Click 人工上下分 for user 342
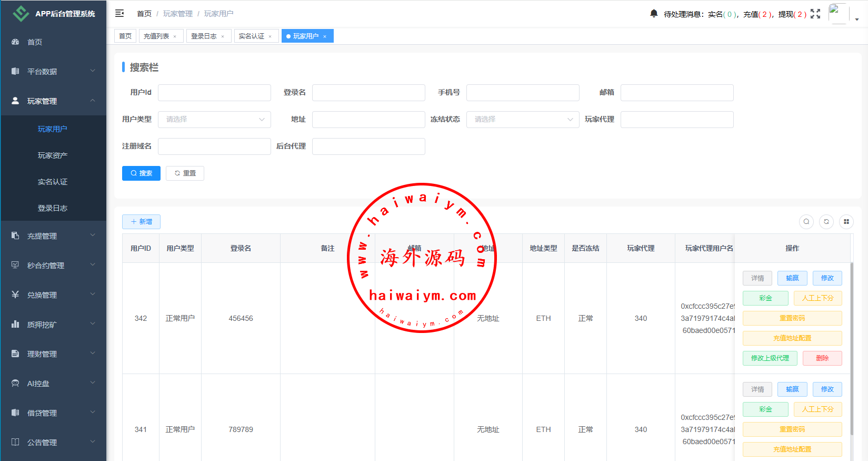This screenshot has height=461, width=868. pyautogui.click(x=818, y=298)
